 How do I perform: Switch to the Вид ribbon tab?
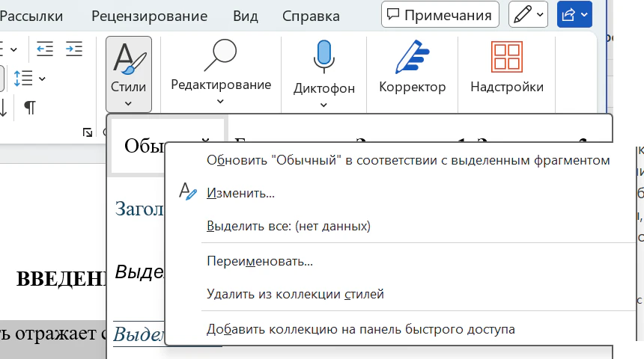click(246, 16)
